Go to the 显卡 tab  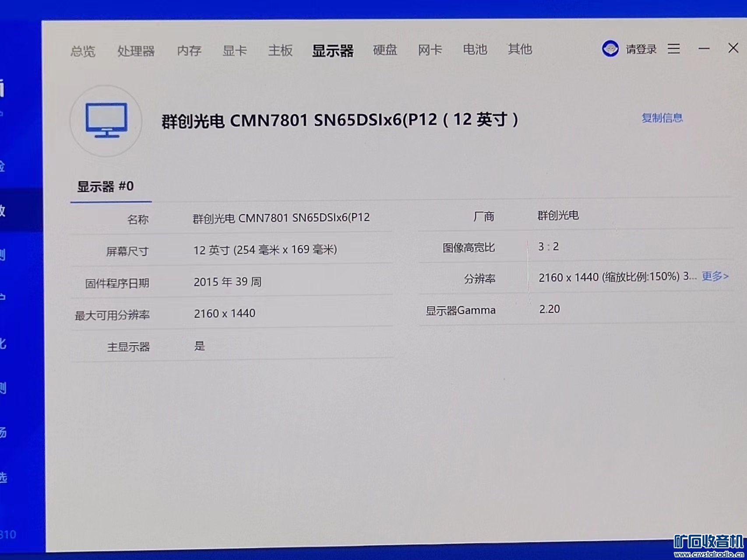pyautogui.click(x=235, y=50)
